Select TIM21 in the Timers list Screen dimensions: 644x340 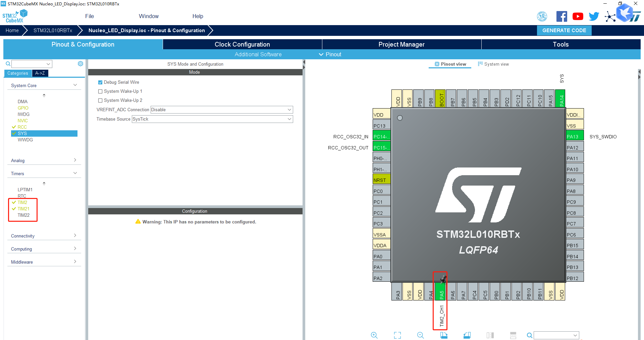tap(23, 209)
